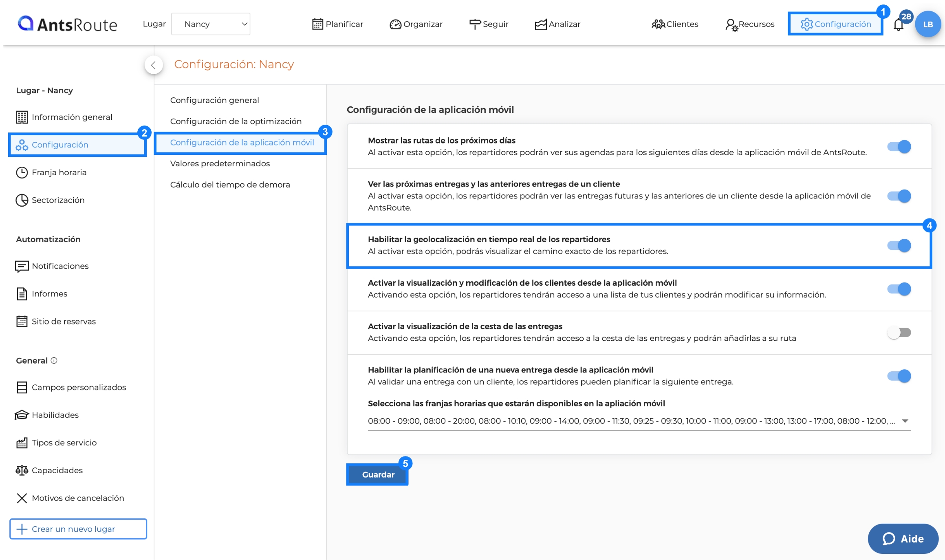945x560 pixels.
Task: Go to Tipos de servicio link
Action: [64, 443]
